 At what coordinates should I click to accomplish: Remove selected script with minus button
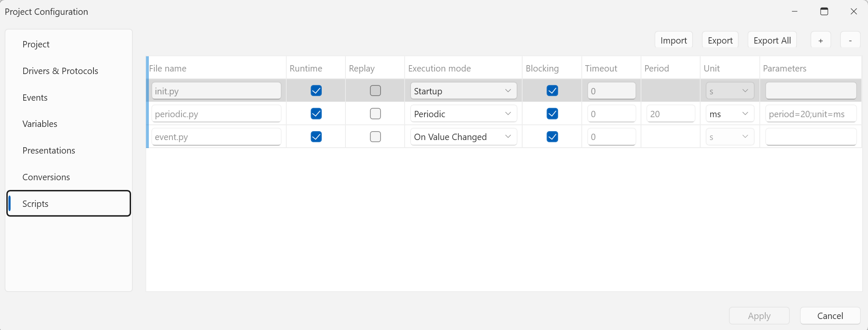tap(850, 41)
